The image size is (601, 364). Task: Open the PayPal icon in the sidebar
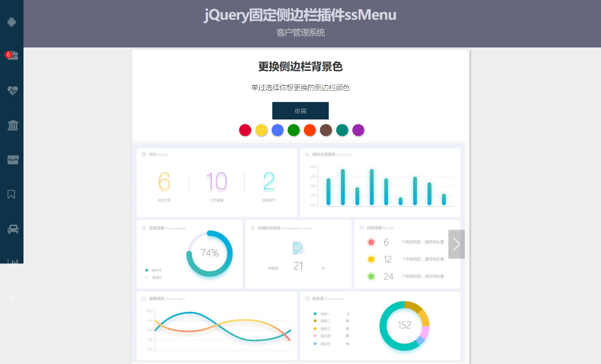coord(12,159)
